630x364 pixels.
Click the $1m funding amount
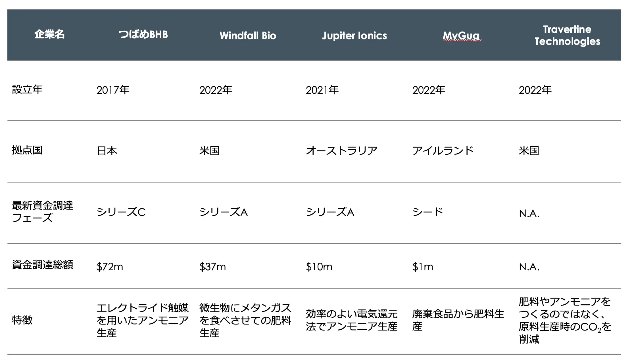coord(423,267)
